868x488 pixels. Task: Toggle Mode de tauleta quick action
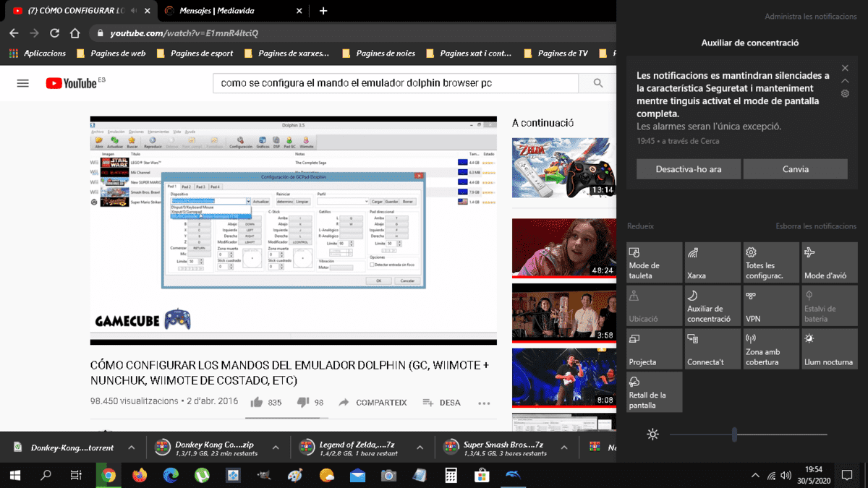tap(654, 262)
